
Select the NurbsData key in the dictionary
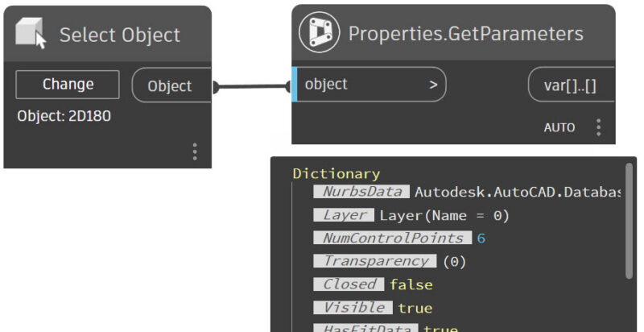361,192
